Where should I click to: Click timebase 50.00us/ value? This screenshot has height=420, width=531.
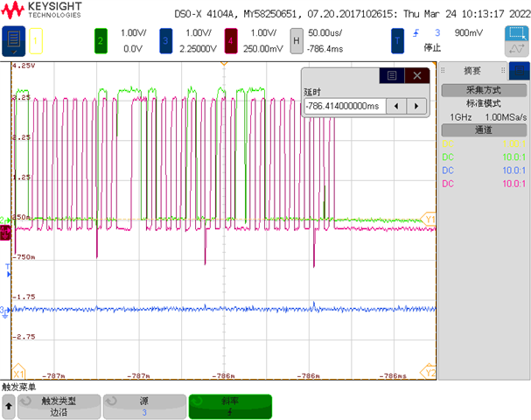point(325,33)
